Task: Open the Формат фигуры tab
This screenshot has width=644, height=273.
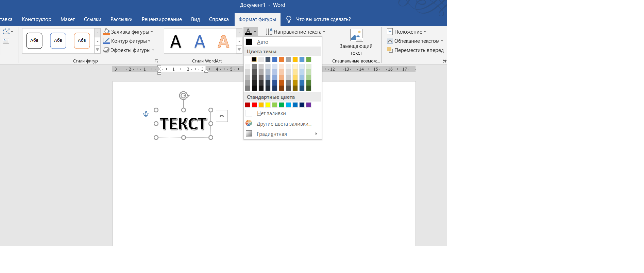Action: [x=257, y=19]
